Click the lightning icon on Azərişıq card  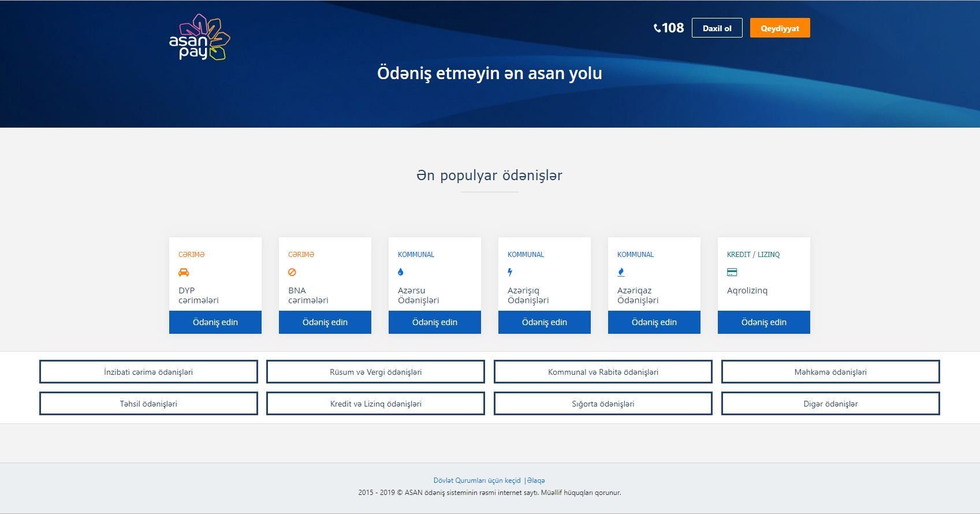(510, 272)
